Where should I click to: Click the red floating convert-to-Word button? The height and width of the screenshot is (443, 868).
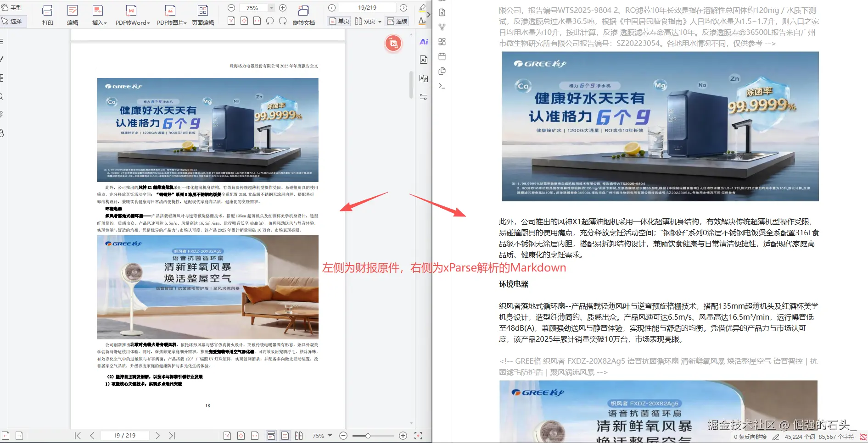393,44
